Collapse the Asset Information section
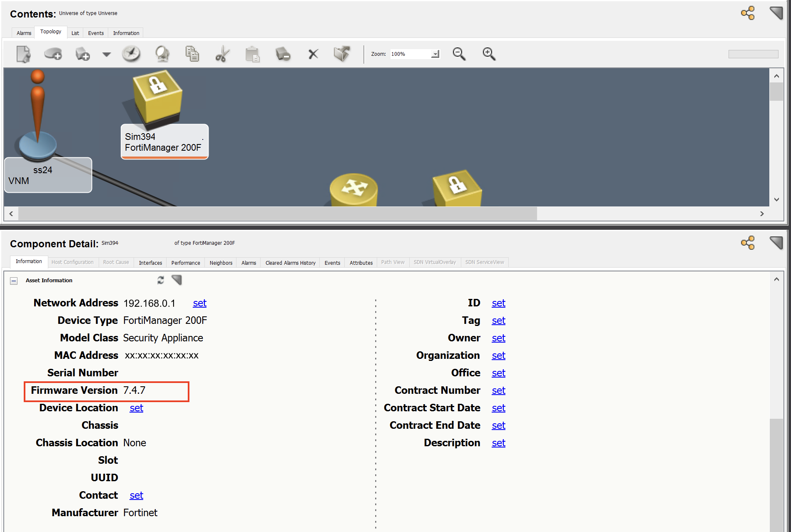791x532 pixels. pyautogui.click(x=14, y=281)
